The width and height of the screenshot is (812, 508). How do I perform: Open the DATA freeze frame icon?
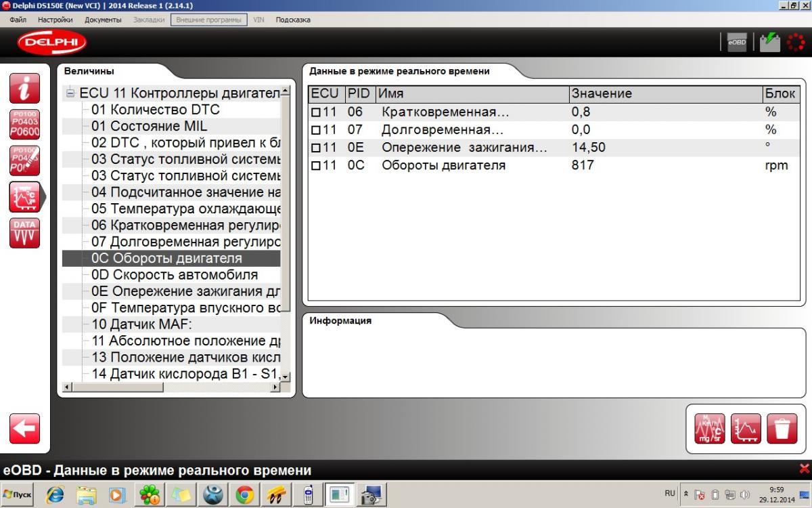(x=24, y=234)
